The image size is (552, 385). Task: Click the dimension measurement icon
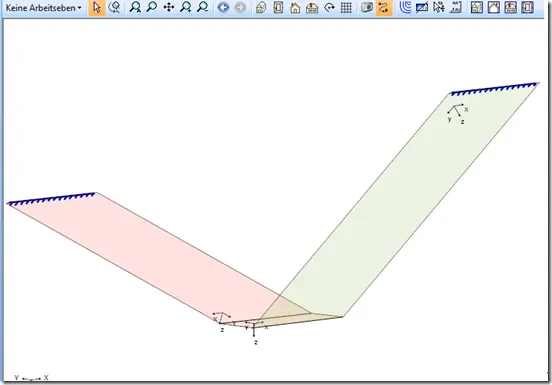click(x=456, y=7)
